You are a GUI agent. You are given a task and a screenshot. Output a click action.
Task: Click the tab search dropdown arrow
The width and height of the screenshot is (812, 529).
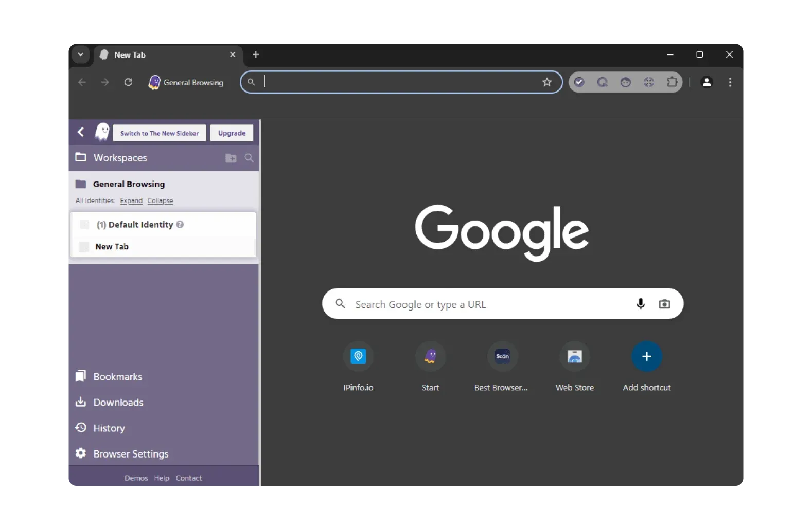click(x=81, y=54)
